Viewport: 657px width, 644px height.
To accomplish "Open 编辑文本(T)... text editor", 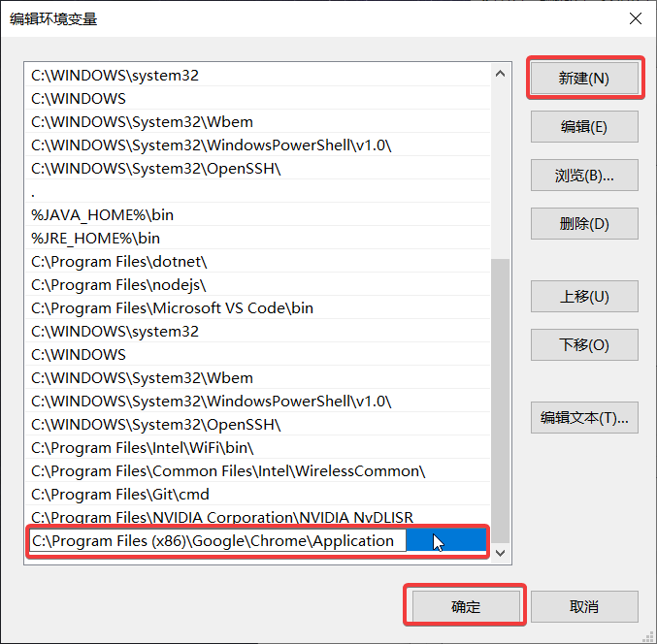I will tap(584, 417).
